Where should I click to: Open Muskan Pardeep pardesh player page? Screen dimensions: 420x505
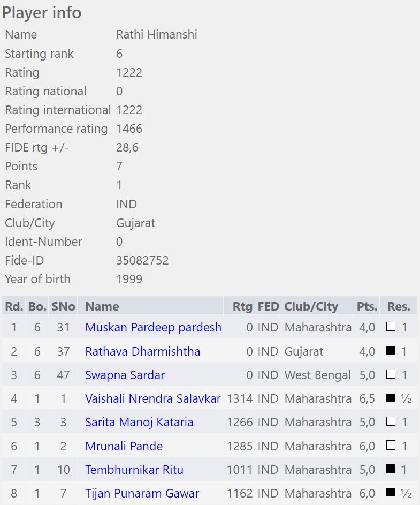[153, 327]
